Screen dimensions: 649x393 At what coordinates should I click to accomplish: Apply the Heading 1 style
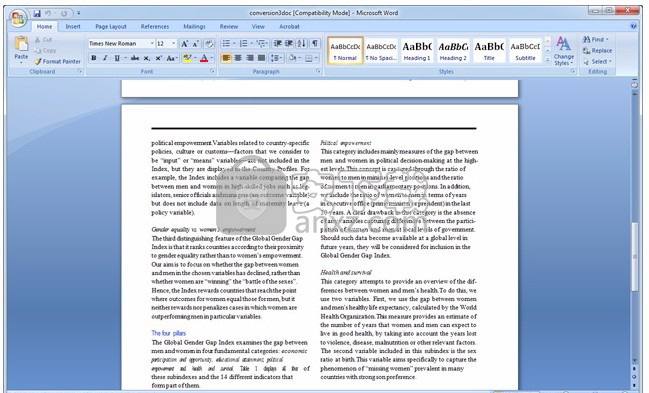coord(417,51)
